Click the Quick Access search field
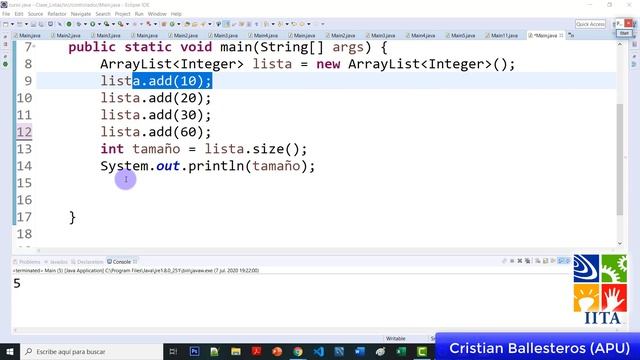Screen dimensions: 640x360 tap(590, 24)
